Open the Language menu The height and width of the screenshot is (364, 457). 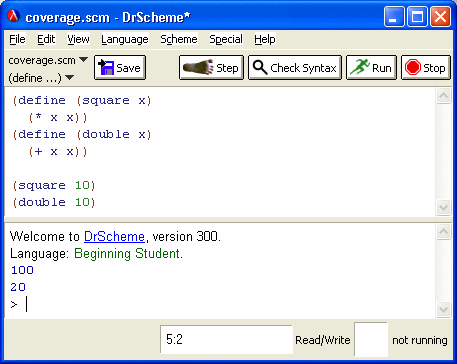click(125, 39)
